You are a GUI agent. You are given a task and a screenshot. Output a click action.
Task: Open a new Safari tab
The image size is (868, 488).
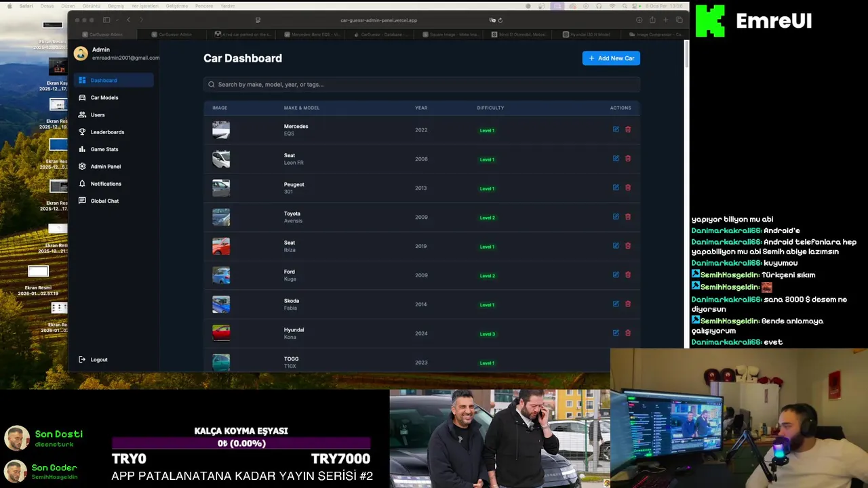point(666,20)
